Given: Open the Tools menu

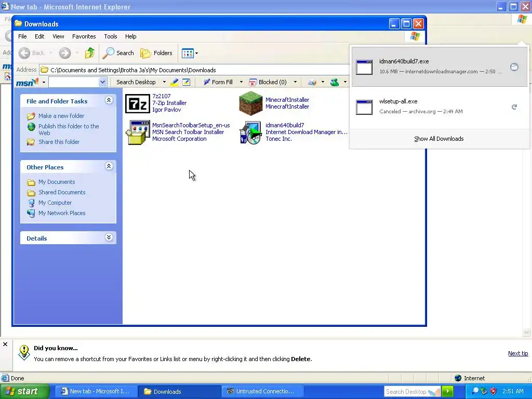Looking at the screenshot, I should [x=111, y=36].
